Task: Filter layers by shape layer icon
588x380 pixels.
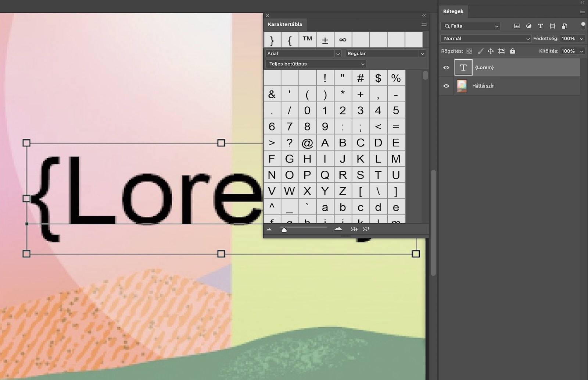Action: pos(552,26)
